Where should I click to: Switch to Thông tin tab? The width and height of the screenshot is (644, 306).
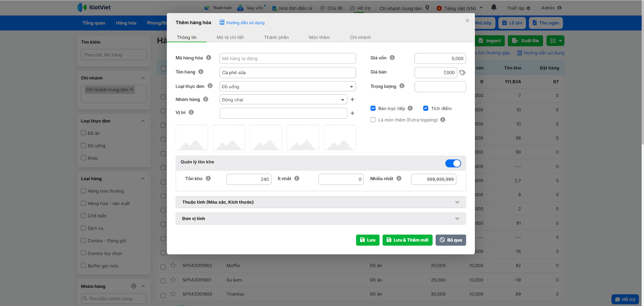tap(187, 37)
